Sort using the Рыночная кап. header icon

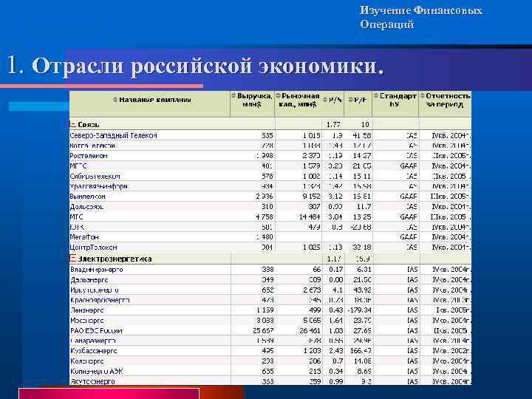279,96
